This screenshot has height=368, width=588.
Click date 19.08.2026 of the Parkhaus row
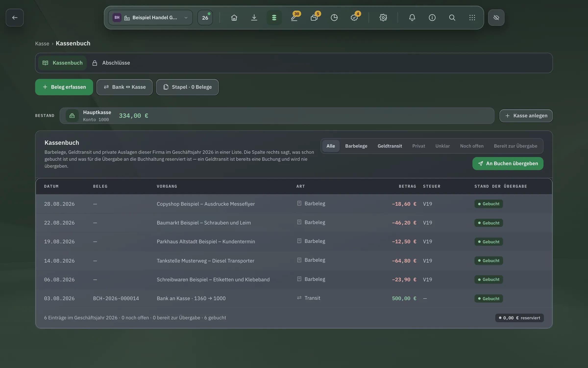59,242
